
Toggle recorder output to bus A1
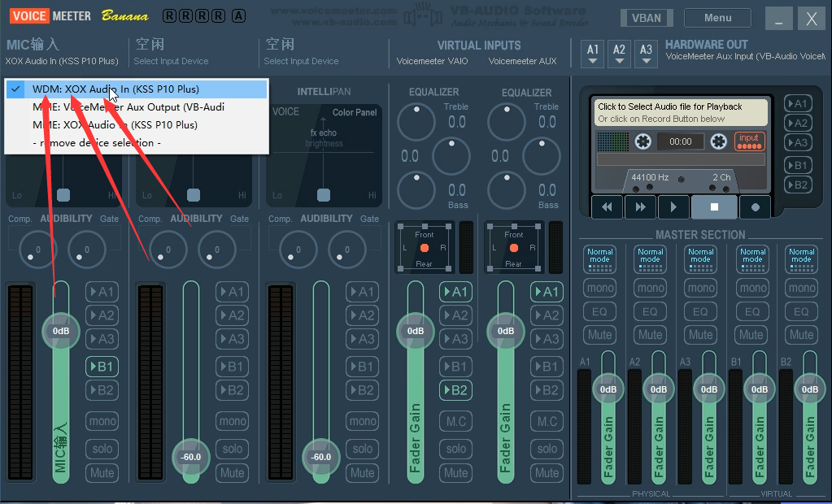(798, 103)
